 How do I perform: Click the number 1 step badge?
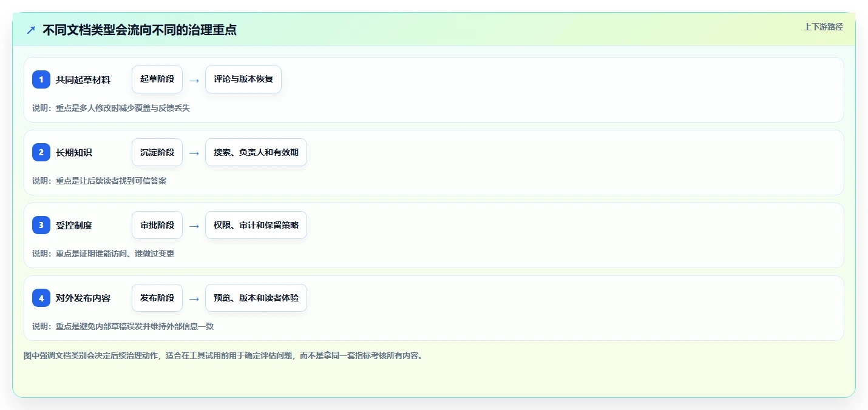(41, 79)
